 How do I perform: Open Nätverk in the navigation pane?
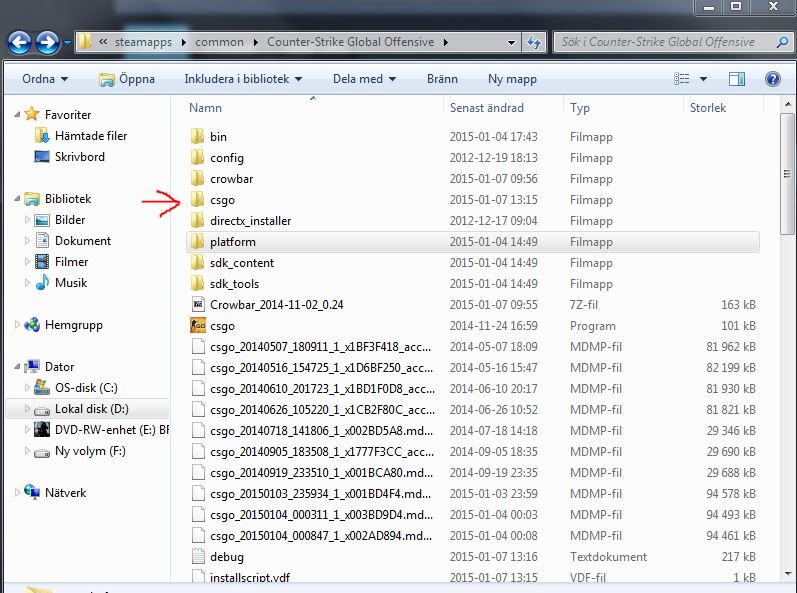[66, 492]
